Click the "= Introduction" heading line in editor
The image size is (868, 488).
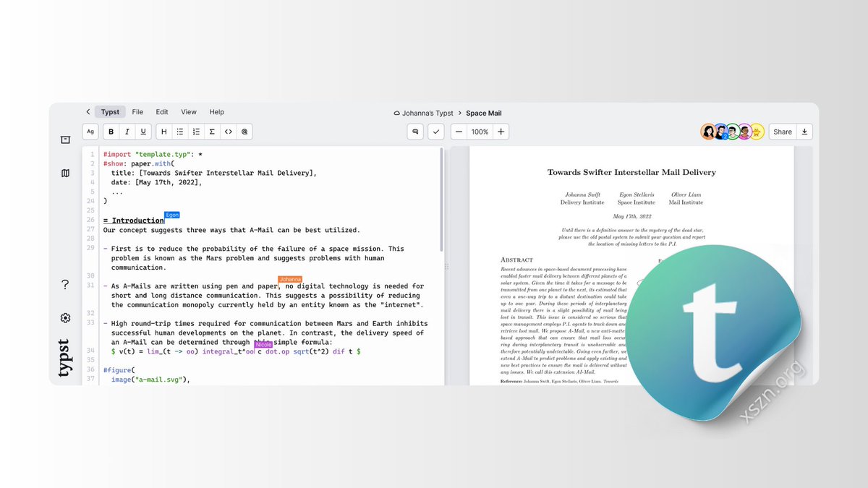tap(134, 221)
